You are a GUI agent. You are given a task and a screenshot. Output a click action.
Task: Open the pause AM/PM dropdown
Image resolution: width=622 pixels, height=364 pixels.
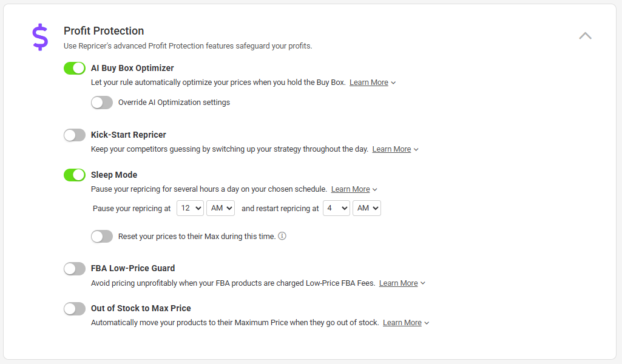pos(220,208)
